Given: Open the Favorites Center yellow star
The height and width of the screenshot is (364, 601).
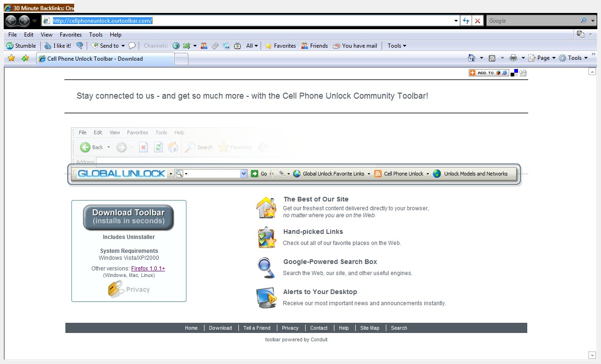Looking at the screenshot, I should pyautogui.click(x=12, y=58).
